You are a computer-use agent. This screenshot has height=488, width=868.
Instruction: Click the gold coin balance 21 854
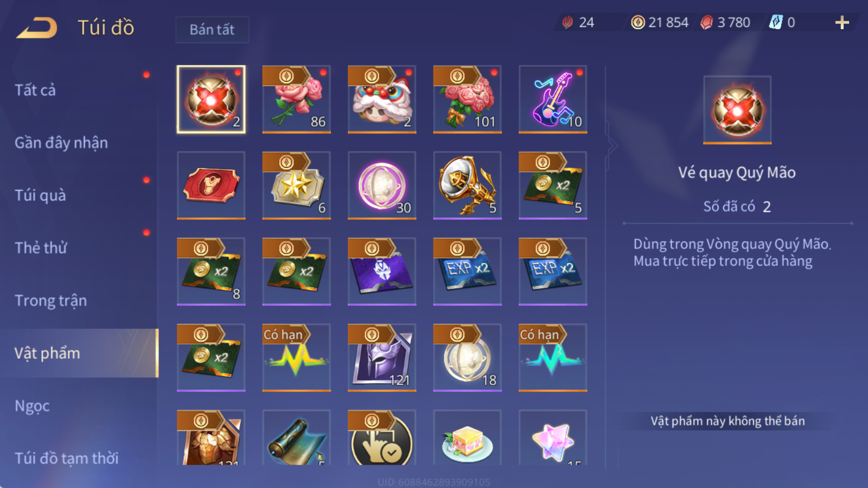660,22
